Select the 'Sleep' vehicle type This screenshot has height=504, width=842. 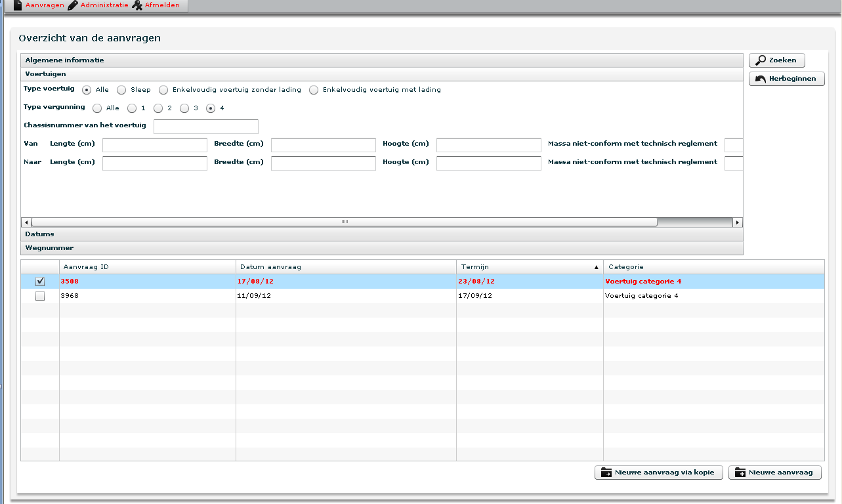(x=121, y=90)
